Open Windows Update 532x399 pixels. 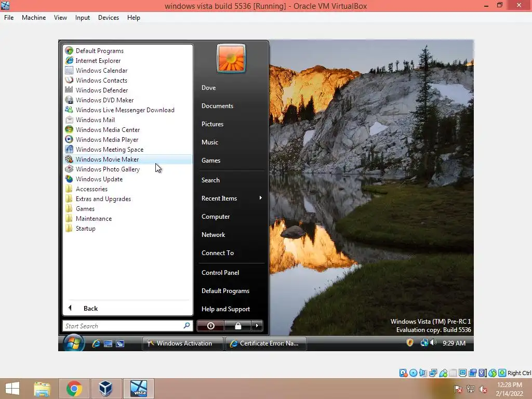pos(128,179)
